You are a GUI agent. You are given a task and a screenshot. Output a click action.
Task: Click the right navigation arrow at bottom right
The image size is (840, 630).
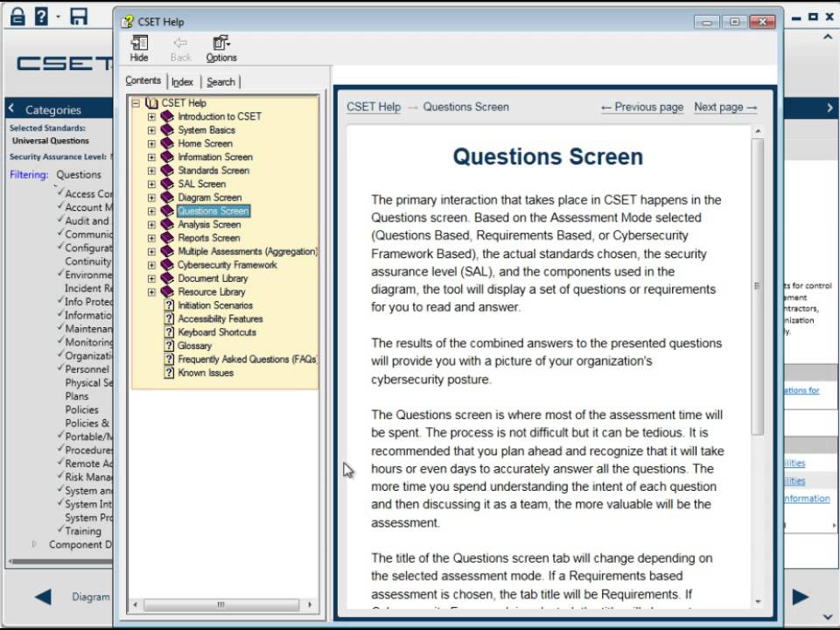tap(801, 597)
